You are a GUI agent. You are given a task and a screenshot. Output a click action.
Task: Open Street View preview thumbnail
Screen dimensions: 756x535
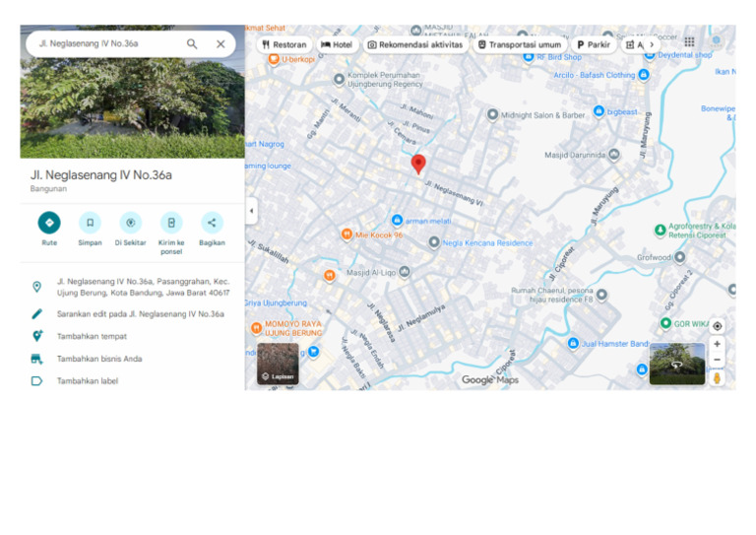tap(677, 364)
